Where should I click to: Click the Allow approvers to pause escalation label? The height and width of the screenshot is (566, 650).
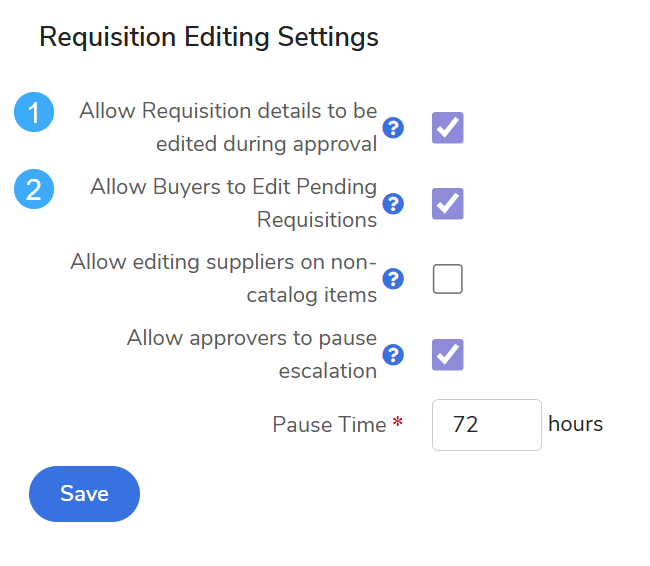(x=251, y=354)
